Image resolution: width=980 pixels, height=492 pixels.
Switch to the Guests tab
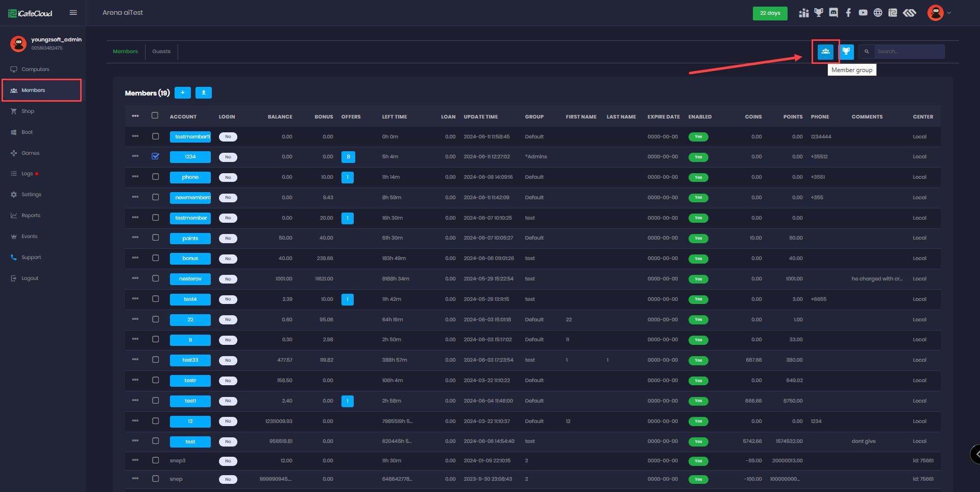coord(161,52)
